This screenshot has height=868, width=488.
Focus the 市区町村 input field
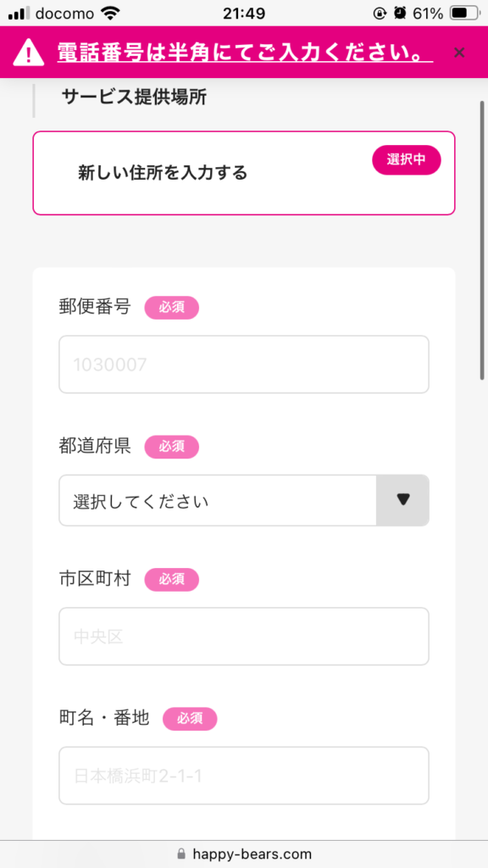(x=244, y=636)
